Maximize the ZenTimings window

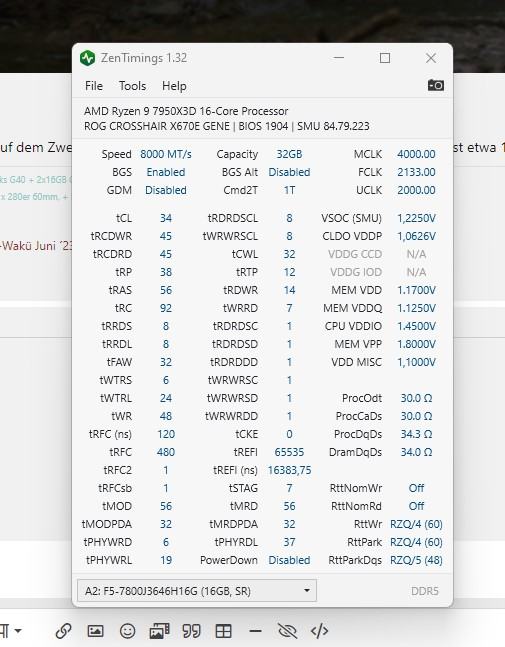click(385, 58)
